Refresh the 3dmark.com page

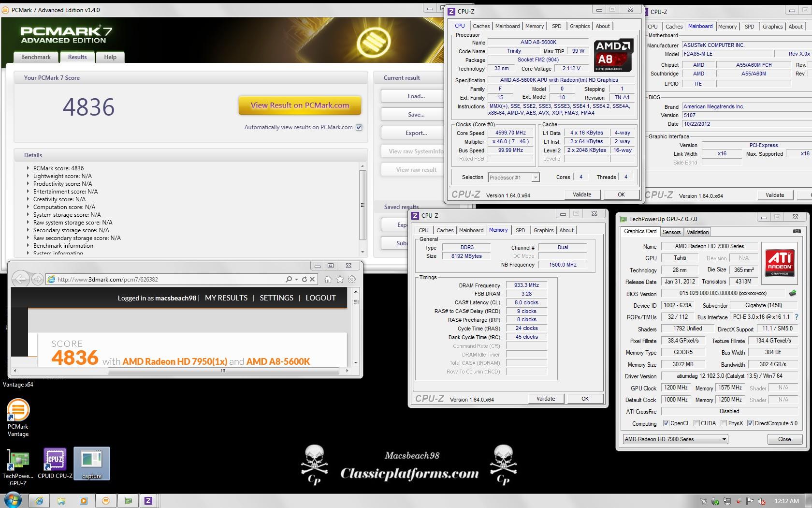(304, 279)
